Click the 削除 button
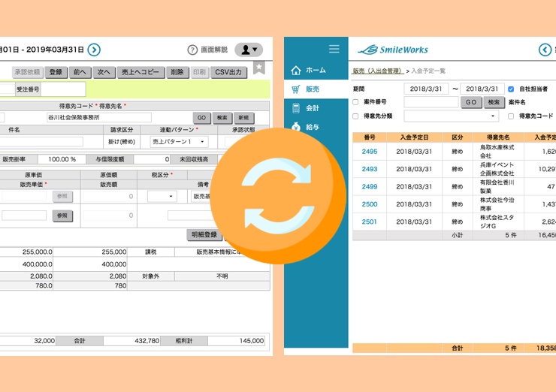 [x=177, y=72]
